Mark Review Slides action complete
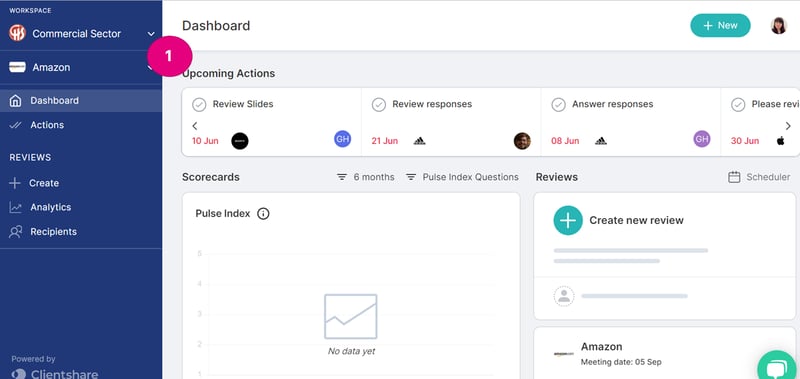This screenshot has height=379, width=800. pyautogui.click(x=199, y=105)
